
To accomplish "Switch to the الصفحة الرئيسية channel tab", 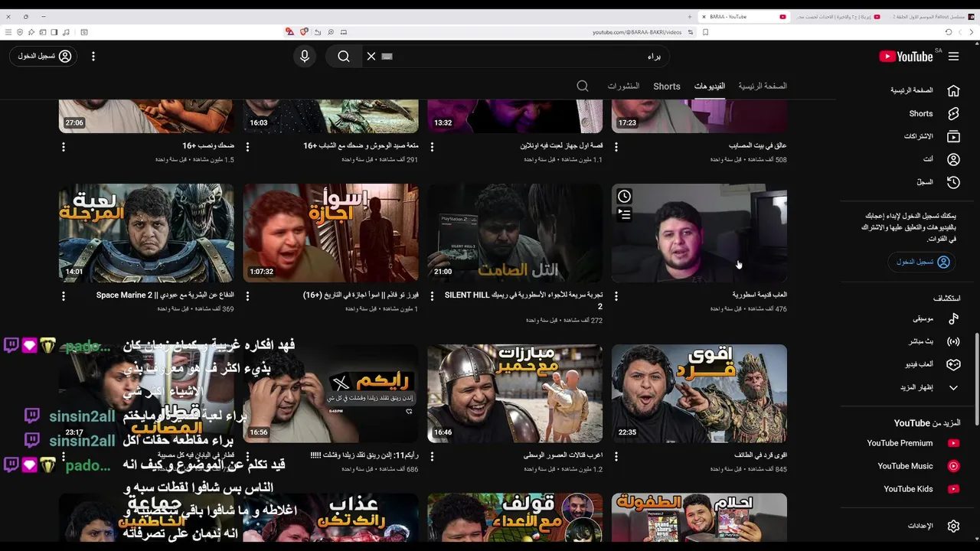I will pyautogui.click(x=763, y=86).
